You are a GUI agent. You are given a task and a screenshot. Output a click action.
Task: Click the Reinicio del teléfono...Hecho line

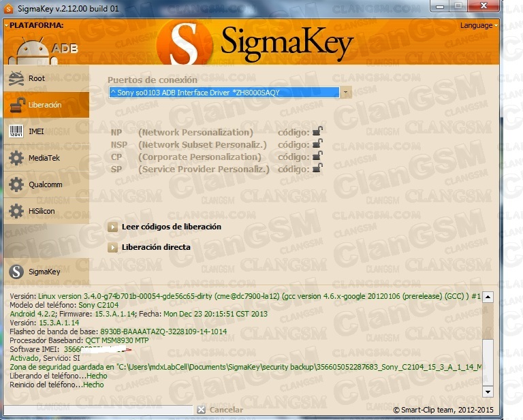pos(57,385)
